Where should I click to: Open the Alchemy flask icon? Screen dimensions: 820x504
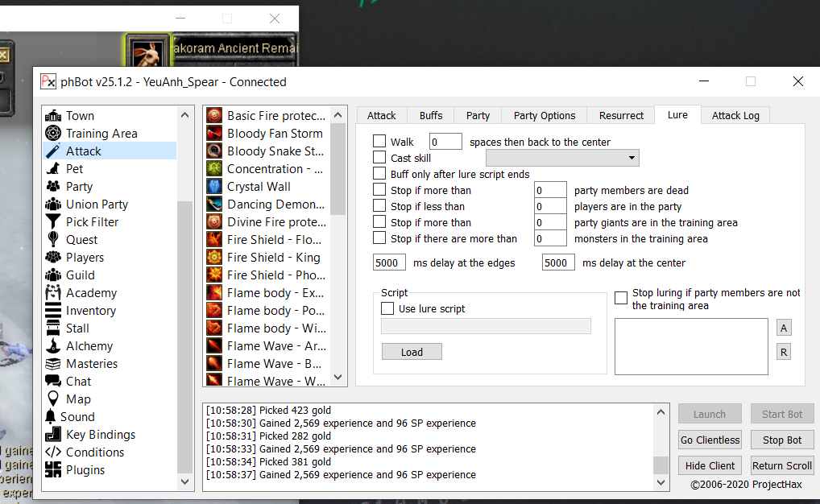click(x=53, y=346)
